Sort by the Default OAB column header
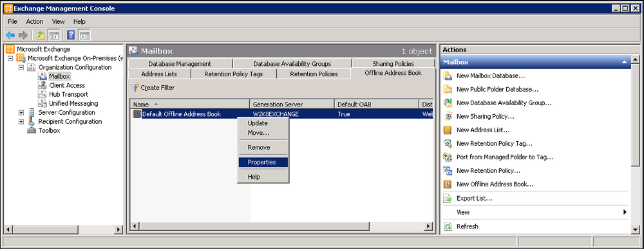 (377, 105)
